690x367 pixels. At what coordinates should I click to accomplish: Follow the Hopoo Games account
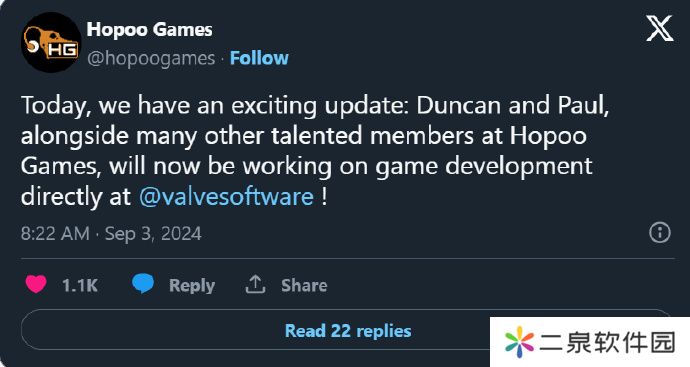259,58
